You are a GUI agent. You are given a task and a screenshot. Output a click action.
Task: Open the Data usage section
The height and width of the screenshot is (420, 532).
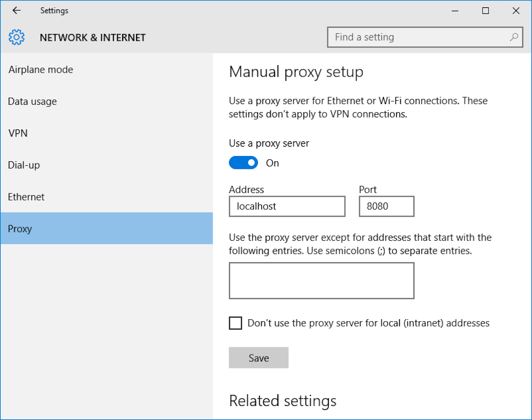click(x=107, y=101)
